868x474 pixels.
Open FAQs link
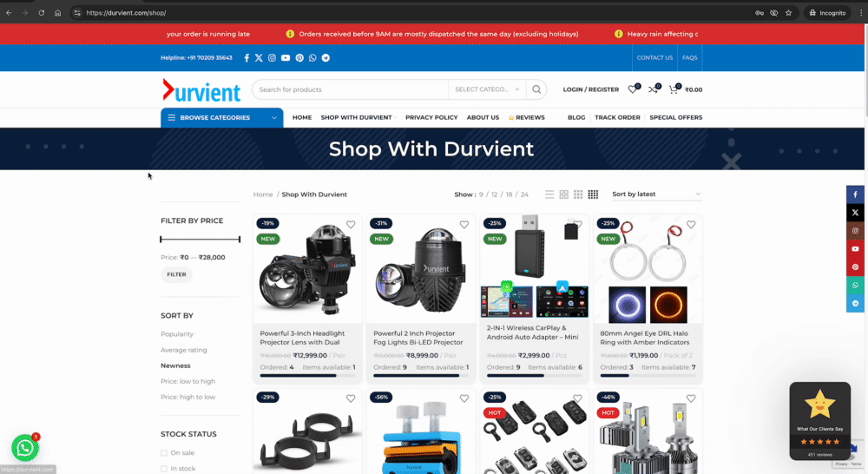[690, 57]
